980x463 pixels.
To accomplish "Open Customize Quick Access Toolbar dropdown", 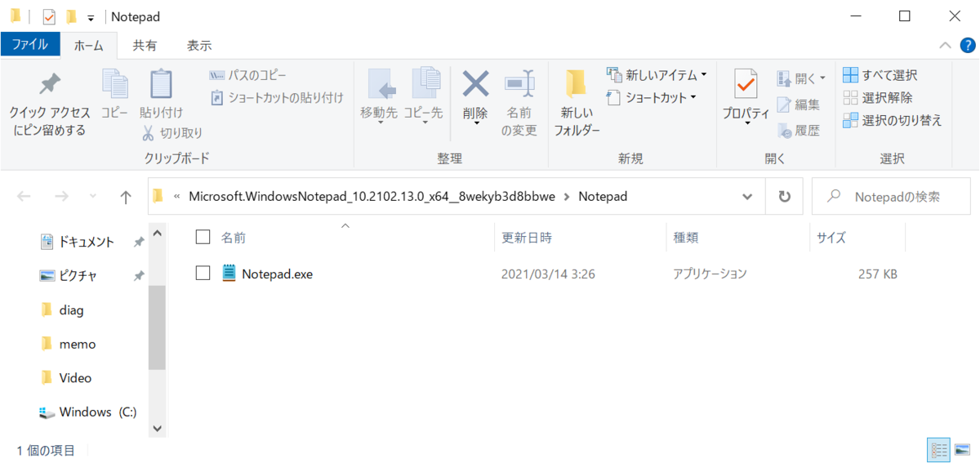I will (90, 17).
